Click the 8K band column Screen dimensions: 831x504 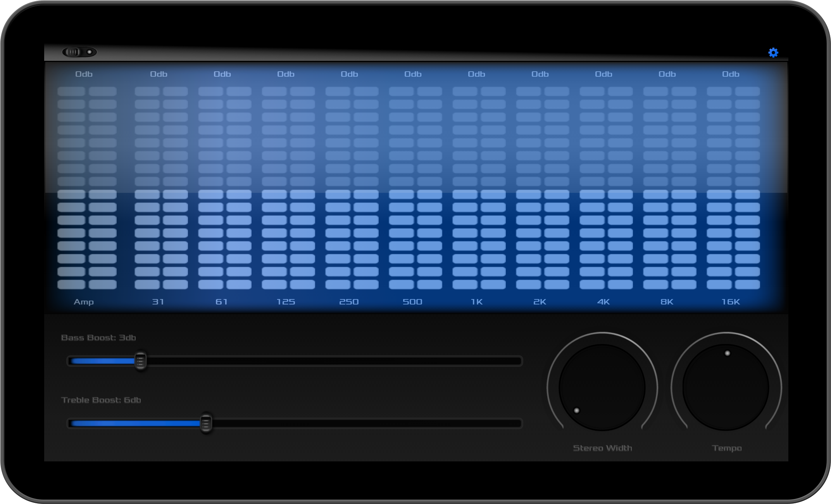pyautogui.click(x=670, y=188)
